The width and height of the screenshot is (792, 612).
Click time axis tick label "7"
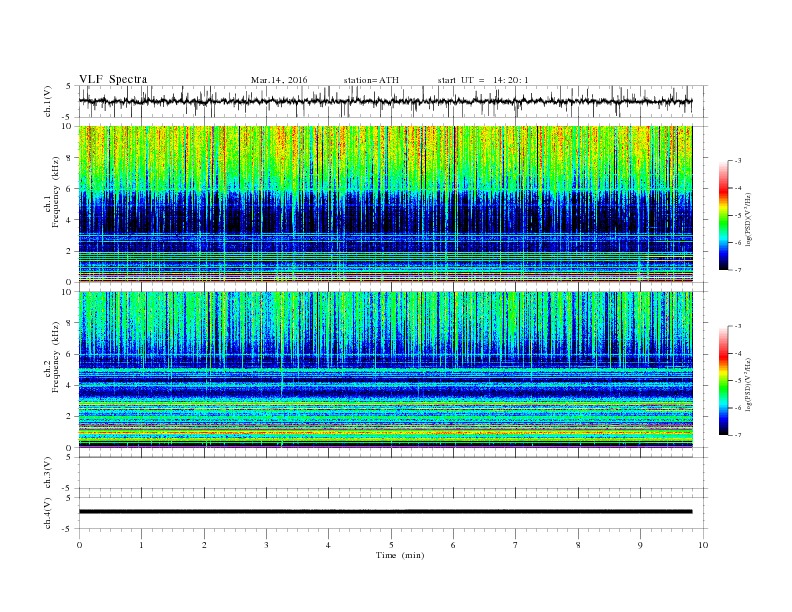[x=516, y=545]
